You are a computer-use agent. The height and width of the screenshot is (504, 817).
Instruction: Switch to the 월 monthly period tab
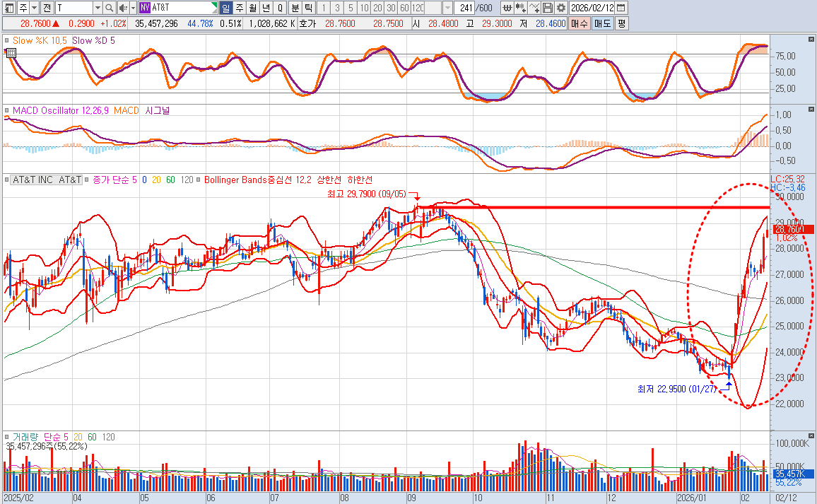252,8
